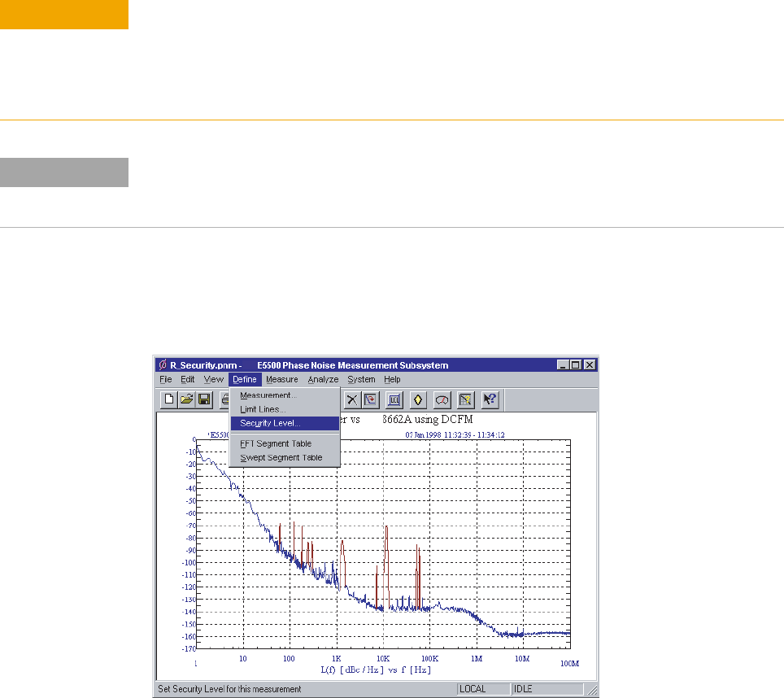Viewport: 784px width, 698px height.
Task: Click the LOCAL status bar indicator
Action: click(483, 689)
